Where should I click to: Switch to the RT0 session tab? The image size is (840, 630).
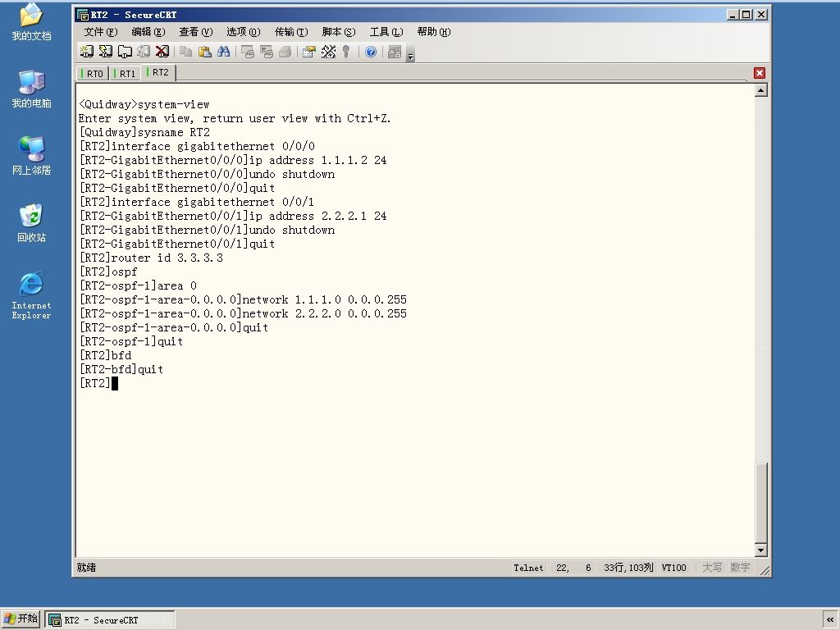pyautogui.click(x=93, y=73)
